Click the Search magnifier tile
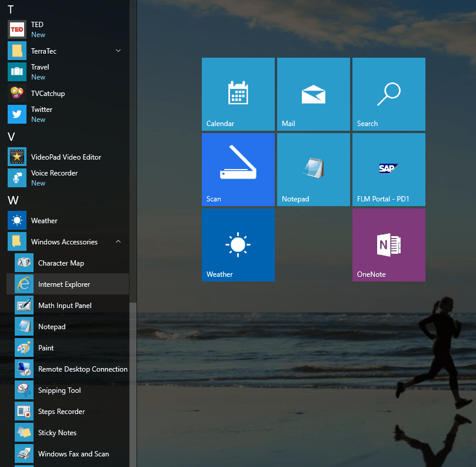The width and height of the screenshot is (476, 467). click(x=388, y=94)
